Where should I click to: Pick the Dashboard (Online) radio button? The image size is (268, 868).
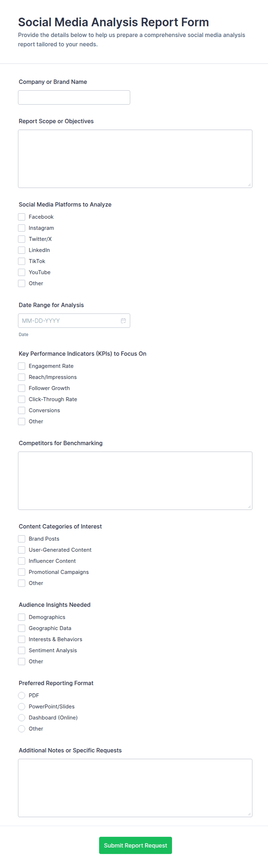(22, 717)
